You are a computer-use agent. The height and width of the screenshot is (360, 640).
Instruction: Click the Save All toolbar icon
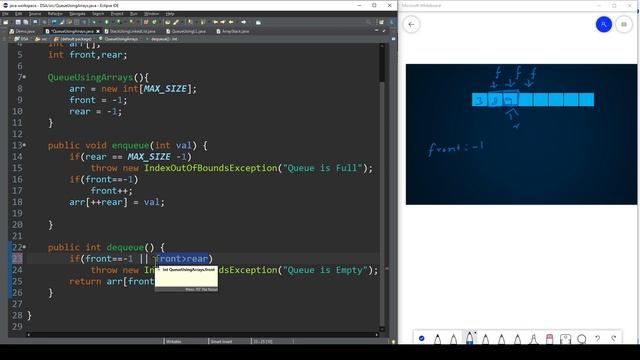[x=25, y=22]
